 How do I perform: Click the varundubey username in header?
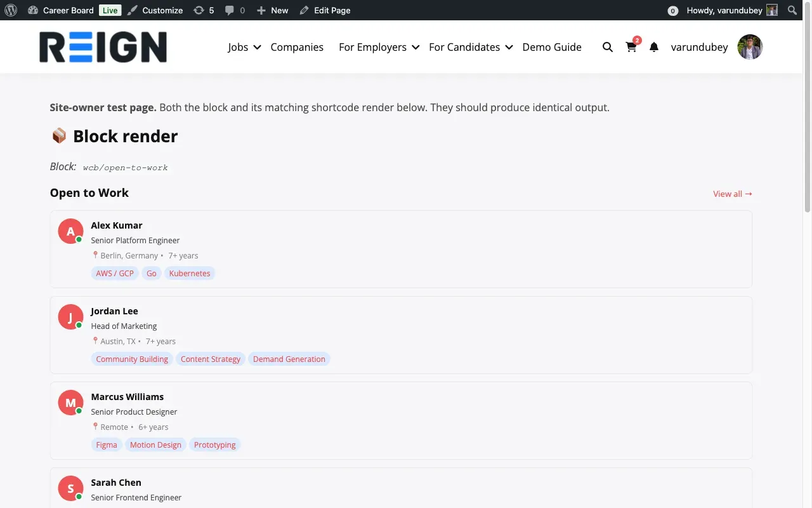click(x=700, y=47)
